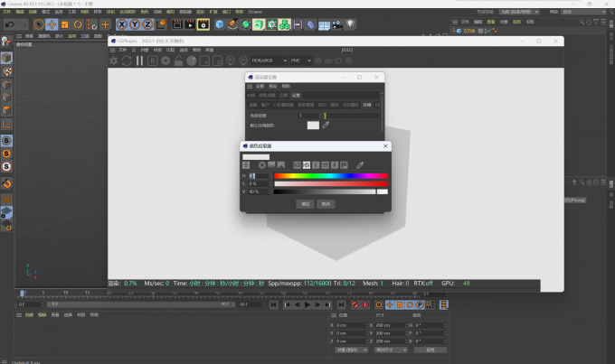Viewport: 615px width, 364px height.
Task: Open color wheel mode in color picker
Action: click(262, 165)
